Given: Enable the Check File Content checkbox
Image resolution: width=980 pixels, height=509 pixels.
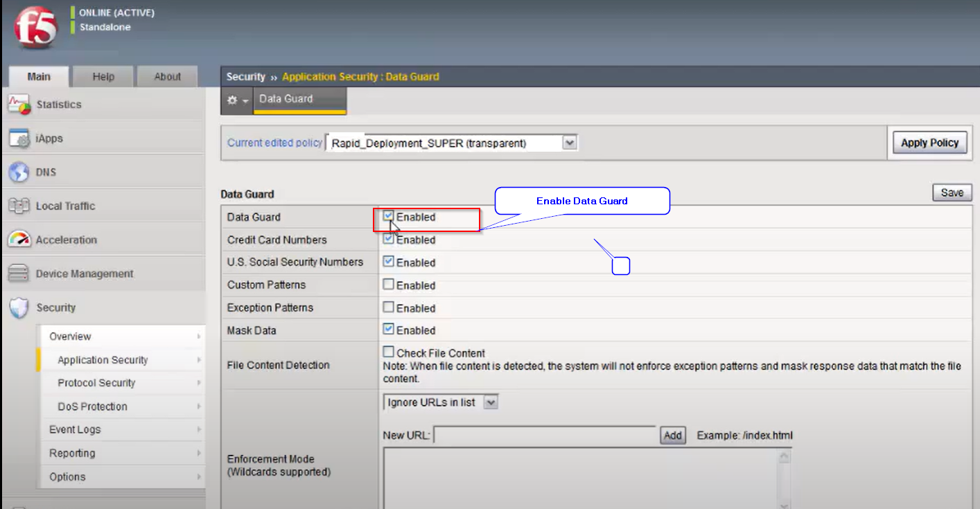Looking at the screenshot, I should coord(389,352).
